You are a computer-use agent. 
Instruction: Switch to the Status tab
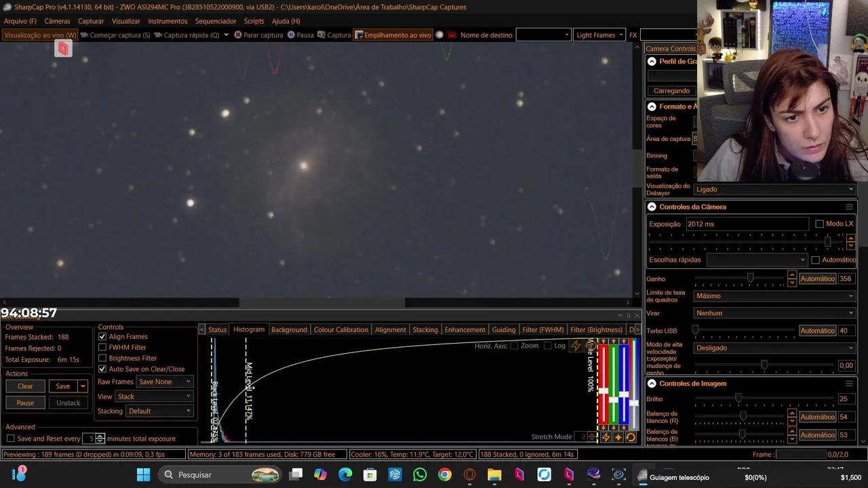click(x=217, y=329)
